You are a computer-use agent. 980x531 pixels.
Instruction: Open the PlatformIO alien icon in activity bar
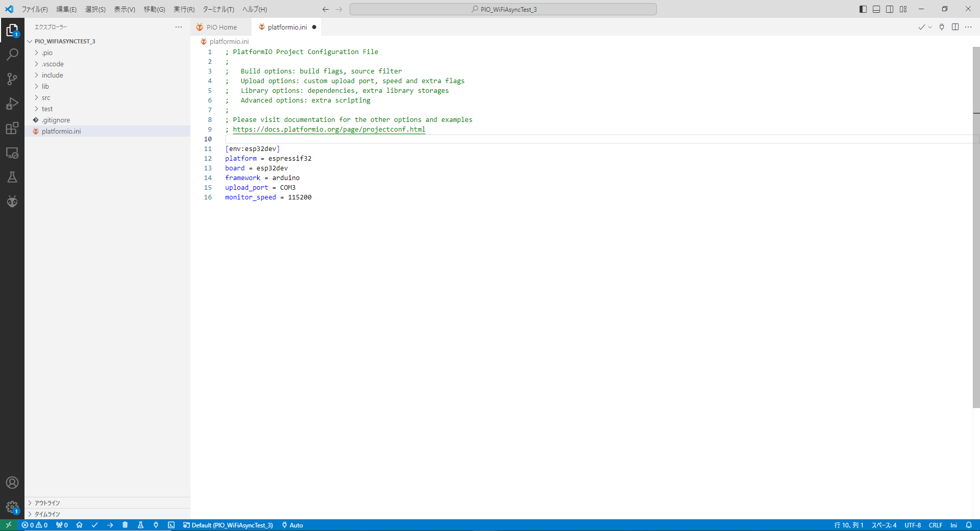click(12, 201)
